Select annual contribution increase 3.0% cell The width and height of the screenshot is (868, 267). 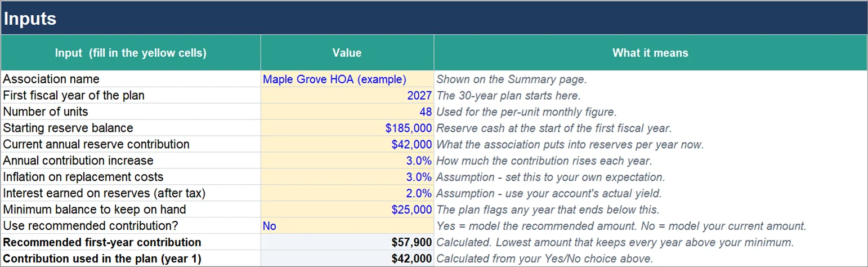(347, 161)
